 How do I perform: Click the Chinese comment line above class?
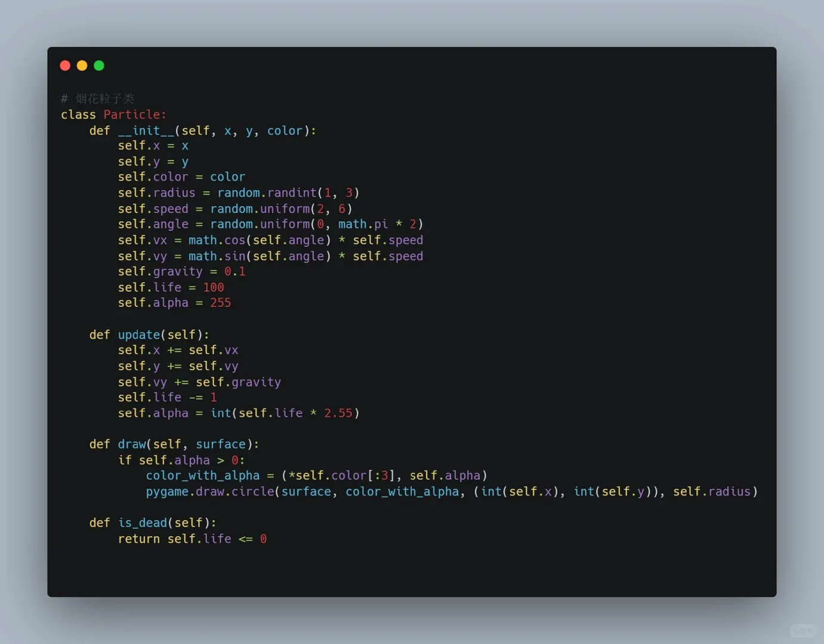click(x=97, y=98)
